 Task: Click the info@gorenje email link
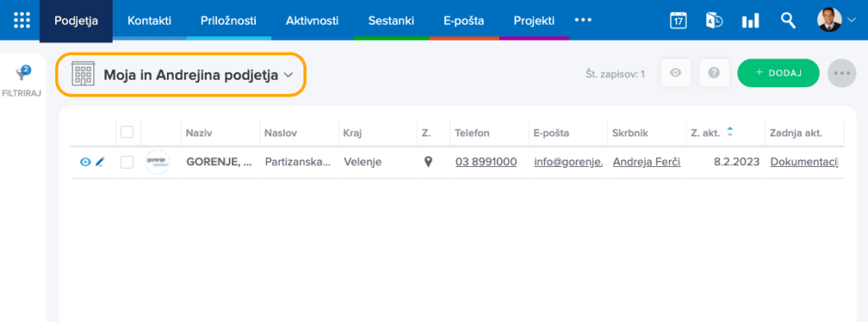click(x=569, y=162)
